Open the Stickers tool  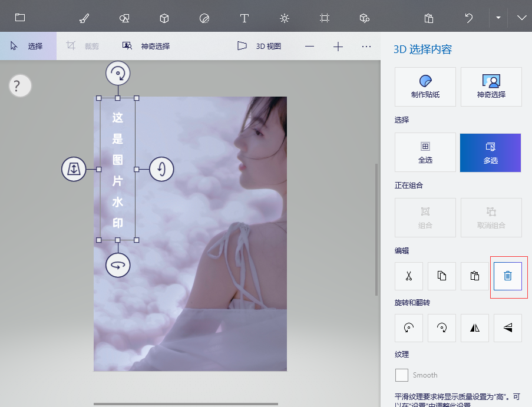coord(204,18)
